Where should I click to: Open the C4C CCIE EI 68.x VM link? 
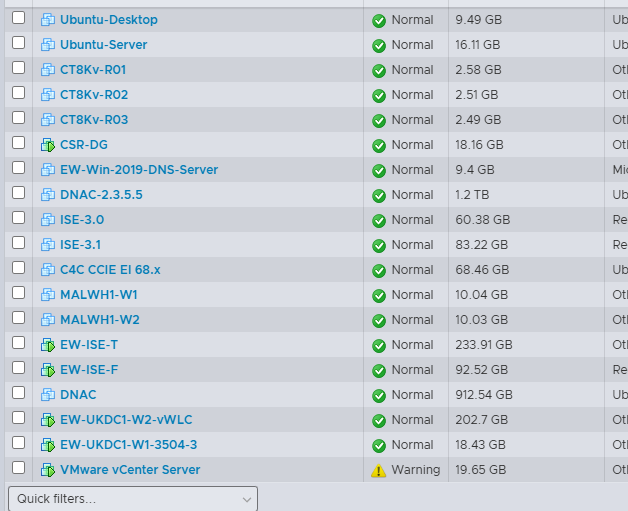coord(110,270)
